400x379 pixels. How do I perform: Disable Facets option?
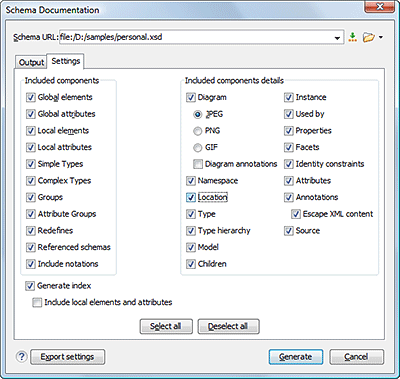[289, 147]
